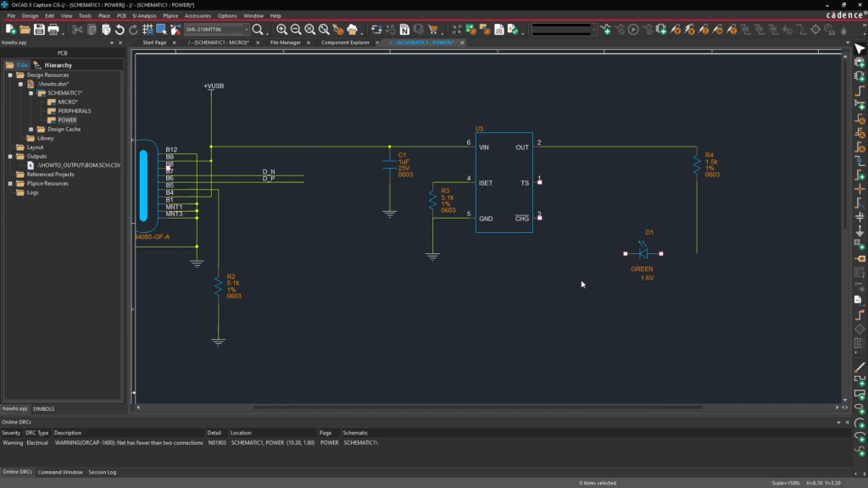
Task: Save the design with the floppy icon
Action: [x=39, y=30]
